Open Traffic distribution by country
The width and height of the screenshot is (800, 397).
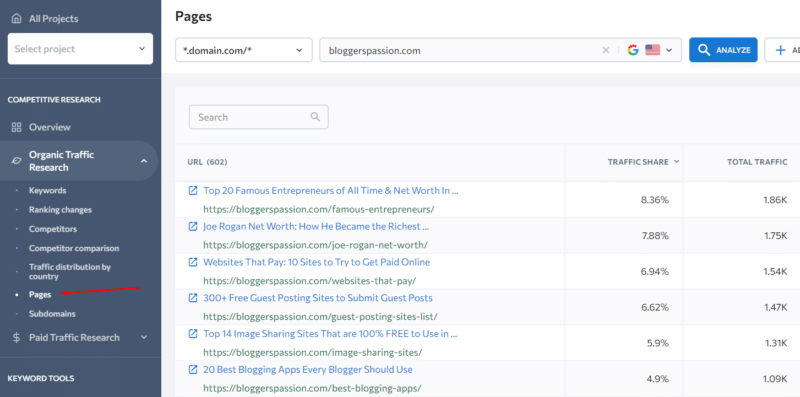[x=70, y=271]
